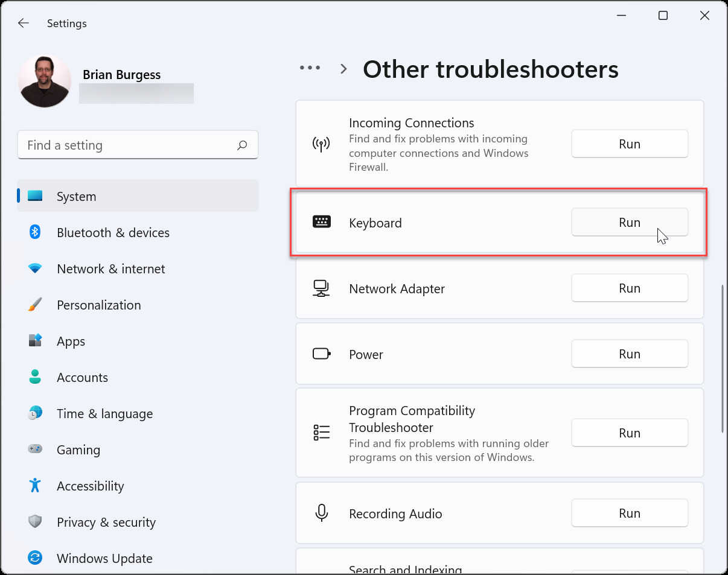Run the Recording Audio troubleshooter

click(629, 513)
